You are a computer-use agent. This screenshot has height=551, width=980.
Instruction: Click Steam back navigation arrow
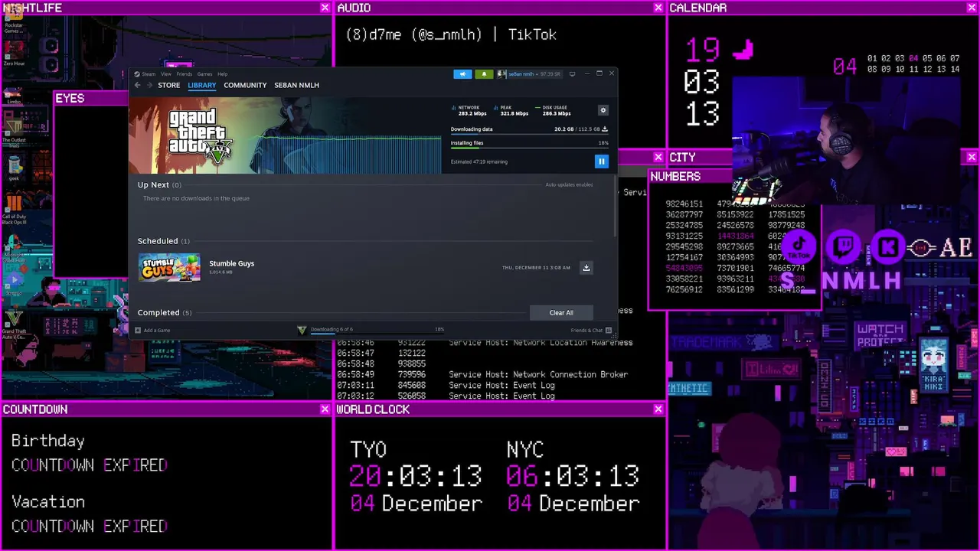click(x=138, y=85)
